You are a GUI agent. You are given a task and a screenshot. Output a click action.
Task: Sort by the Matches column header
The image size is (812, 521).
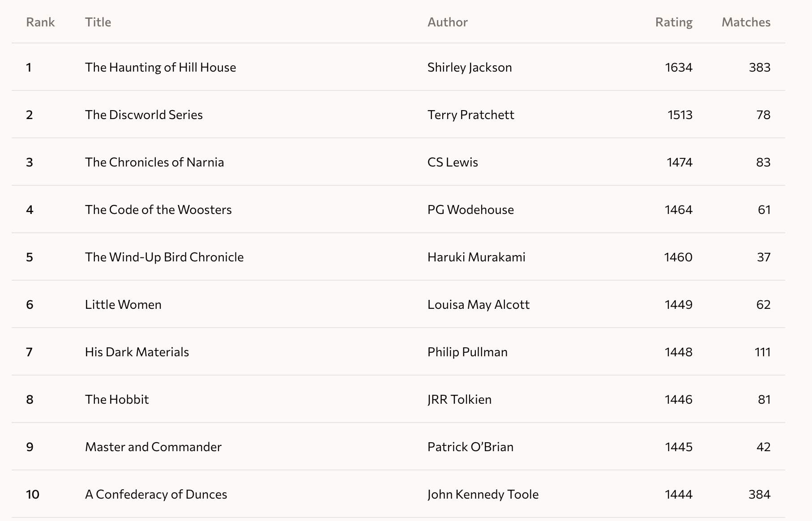pos(746,22)
